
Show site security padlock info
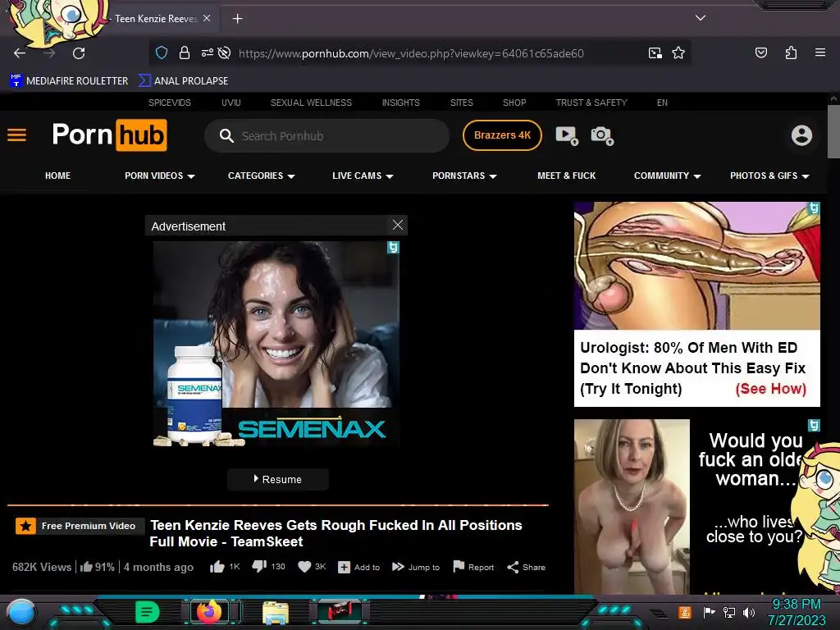pos(185,52)
